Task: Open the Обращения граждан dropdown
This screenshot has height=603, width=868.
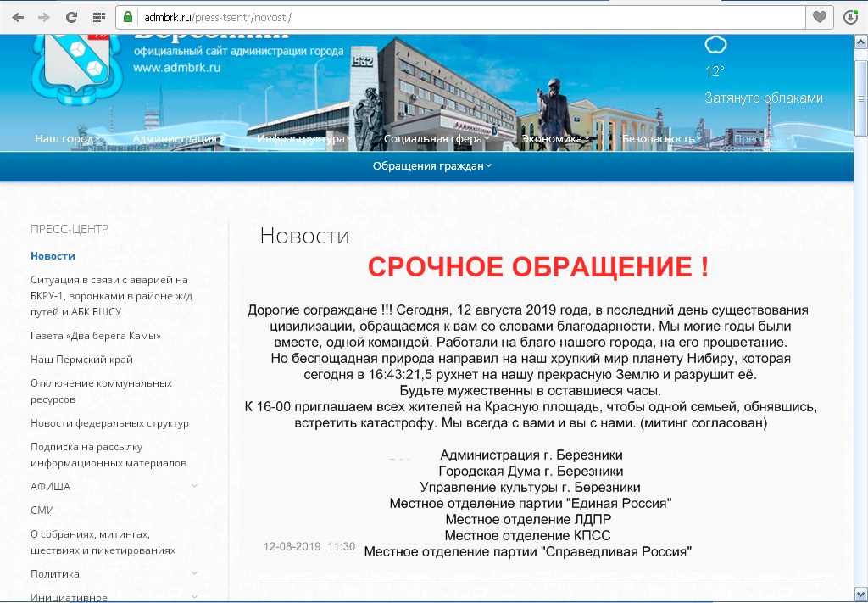Action: (x=431, y=165)
